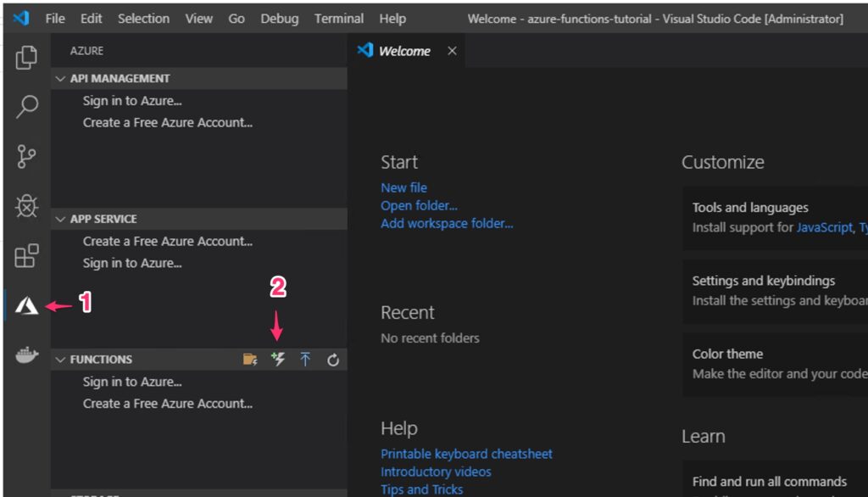Click Deploy to Function App arrow icon

305,360
